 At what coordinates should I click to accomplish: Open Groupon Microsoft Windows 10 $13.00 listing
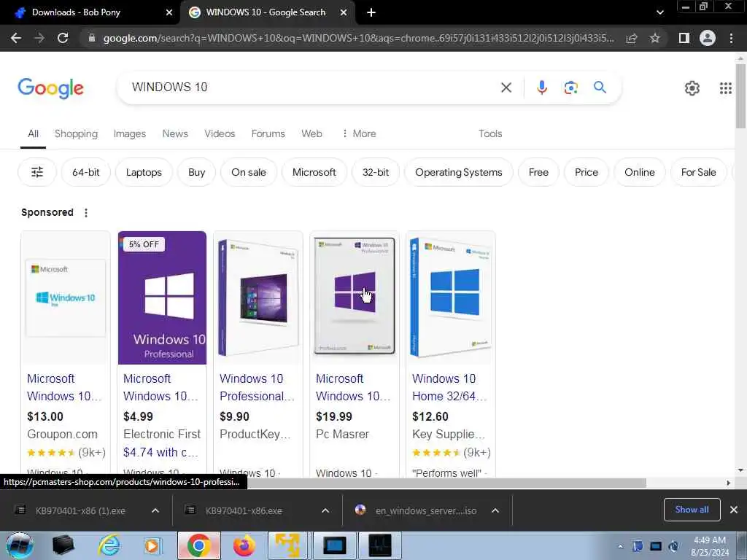tap(64, 388)
